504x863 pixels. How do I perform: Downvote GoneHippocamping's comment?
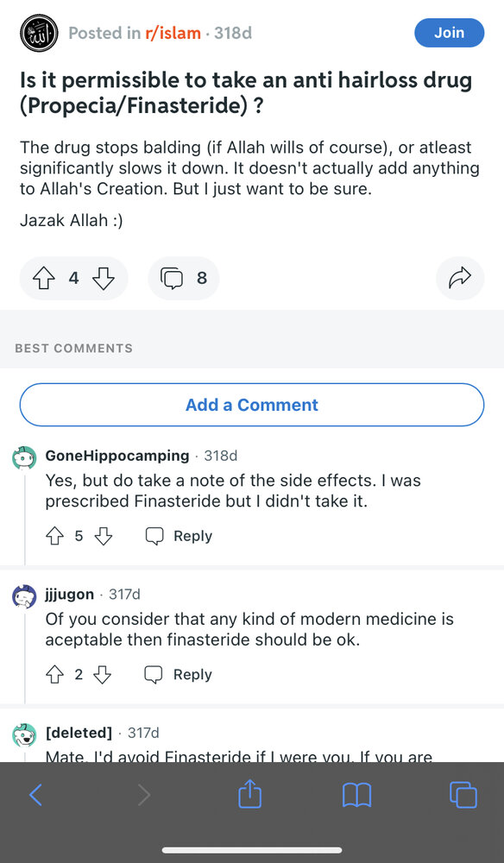(x=104, y=536)
